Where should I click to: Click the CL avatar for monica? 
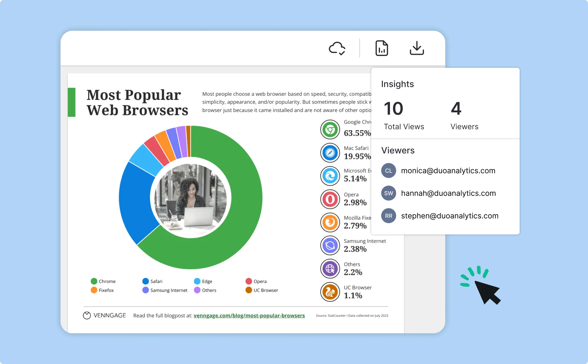[x=388, y=170]
